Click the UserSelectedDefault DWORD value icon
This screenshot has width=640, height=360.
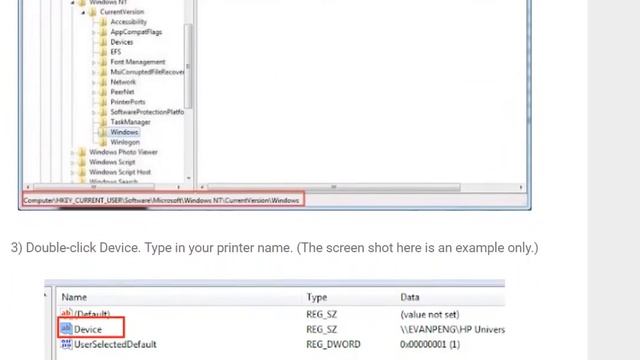[66, 344]
